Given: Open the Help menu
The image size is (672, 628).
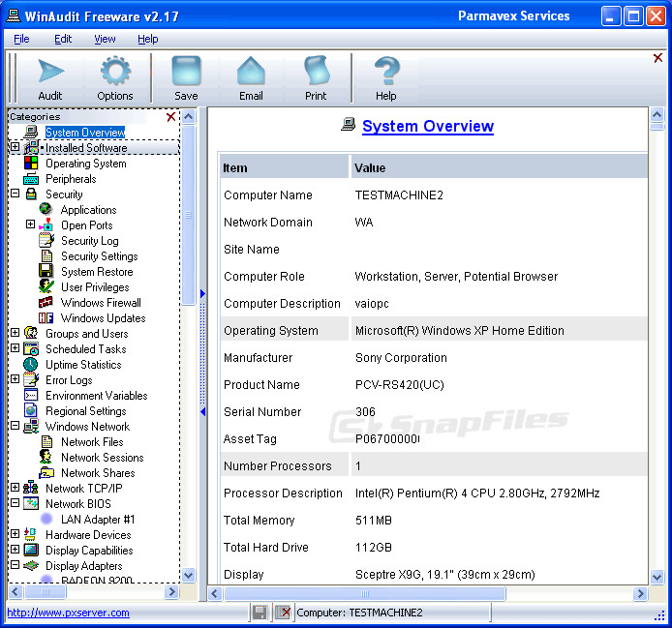Looking at the screenshot, I should pyautogui.click(x=148, y=39).
